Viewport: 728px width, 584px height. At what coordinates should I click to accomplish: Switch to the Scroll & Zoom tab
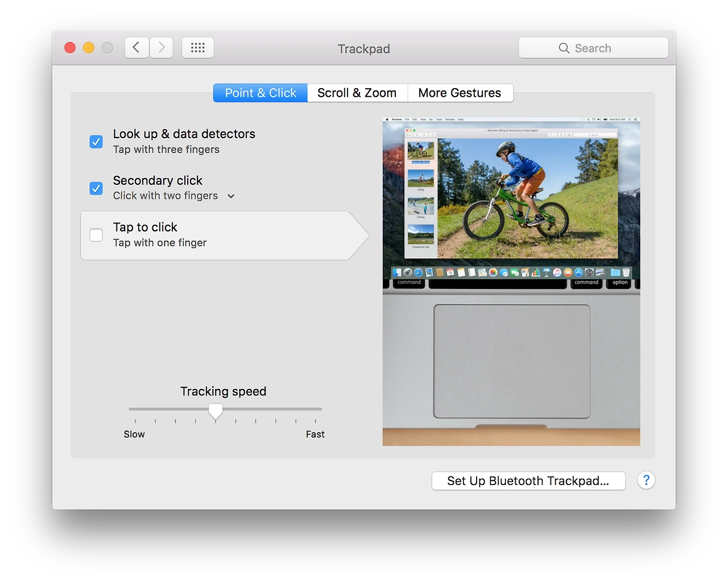tap(357, 93)
